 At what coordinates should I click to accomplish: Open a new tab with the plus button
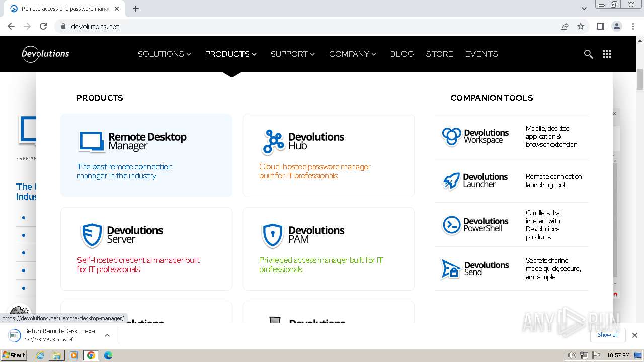(x=136, y=9)
